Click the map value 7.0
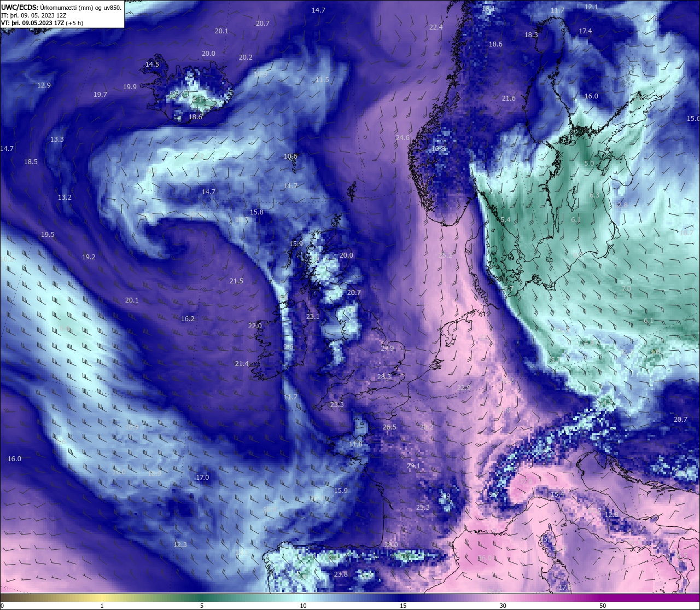This screenshot has width=700, height=610. tap(626, 289)
